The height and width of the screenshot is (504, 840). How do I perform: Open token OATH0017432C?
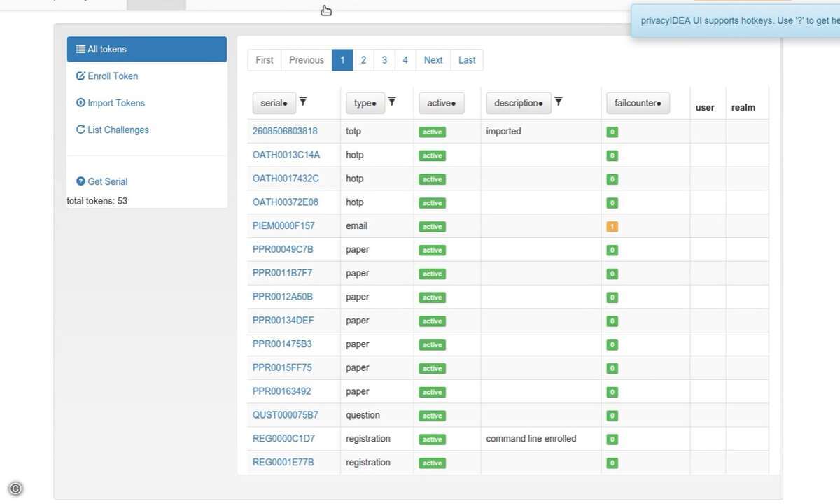[286, 178]
